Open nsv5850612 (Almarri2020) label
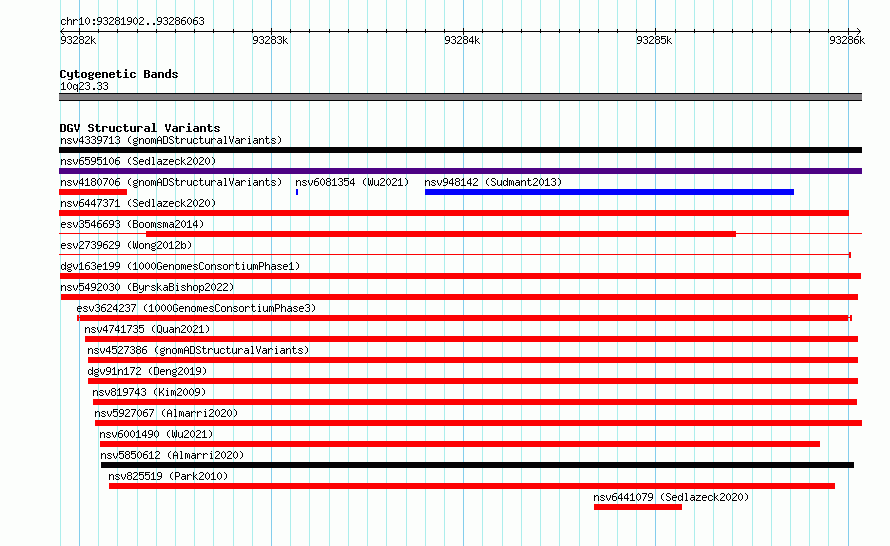 coord(172,455)
